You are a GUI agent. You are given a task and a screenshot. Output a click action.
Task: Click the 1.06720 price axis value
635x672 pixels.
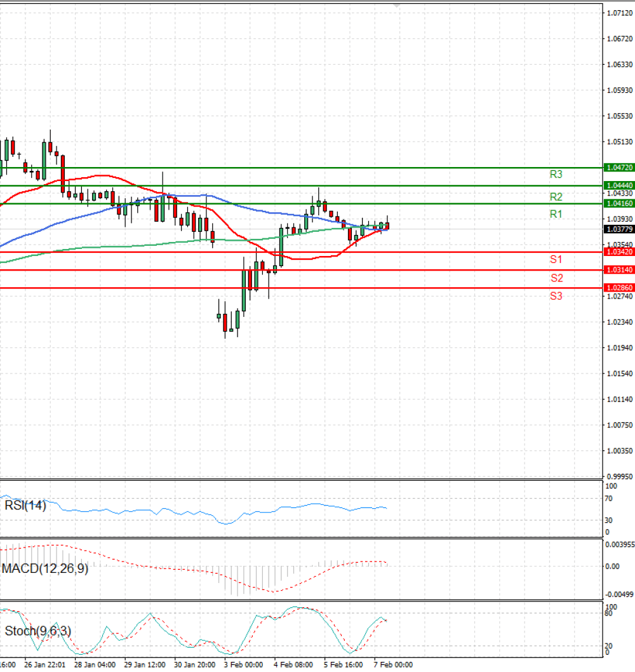620,39
